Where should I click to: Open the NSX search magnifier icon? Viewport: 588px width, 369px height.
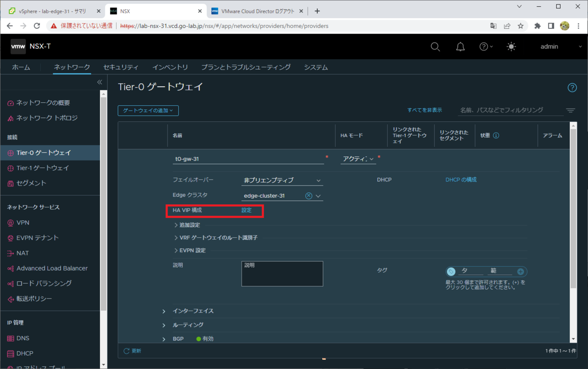(435, 46)
